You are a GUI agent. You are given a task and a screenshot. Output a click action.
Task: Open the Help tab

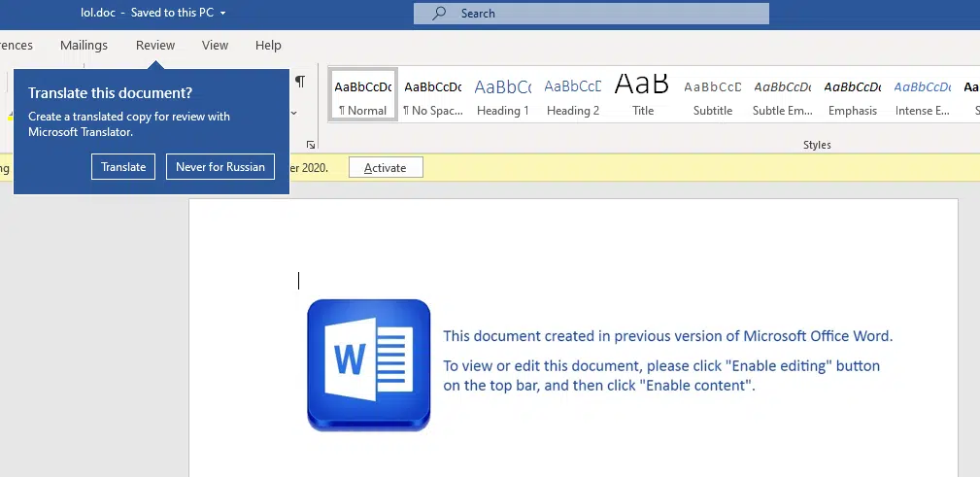[268, 45]
